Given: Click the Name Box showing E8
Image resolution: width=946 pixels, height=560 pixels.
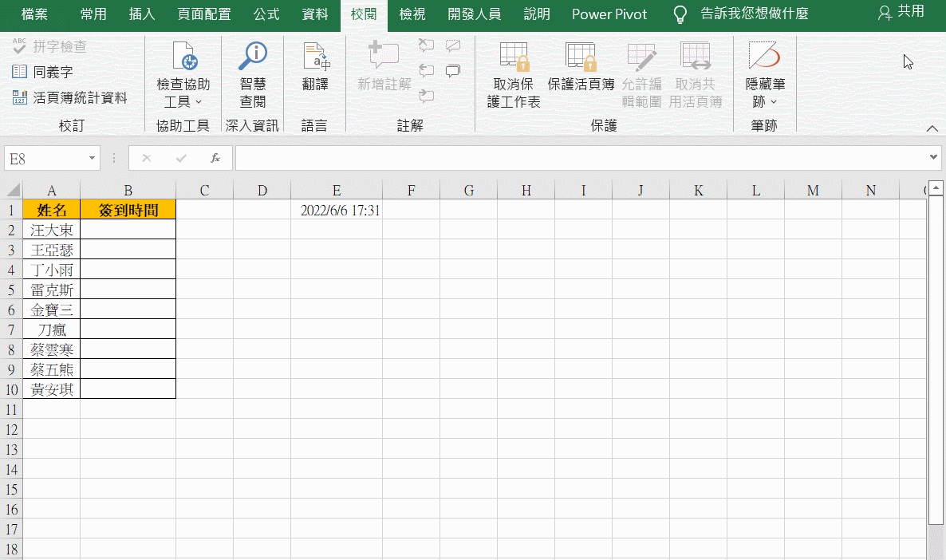Looking at the screenshot, I should [45, 158].
